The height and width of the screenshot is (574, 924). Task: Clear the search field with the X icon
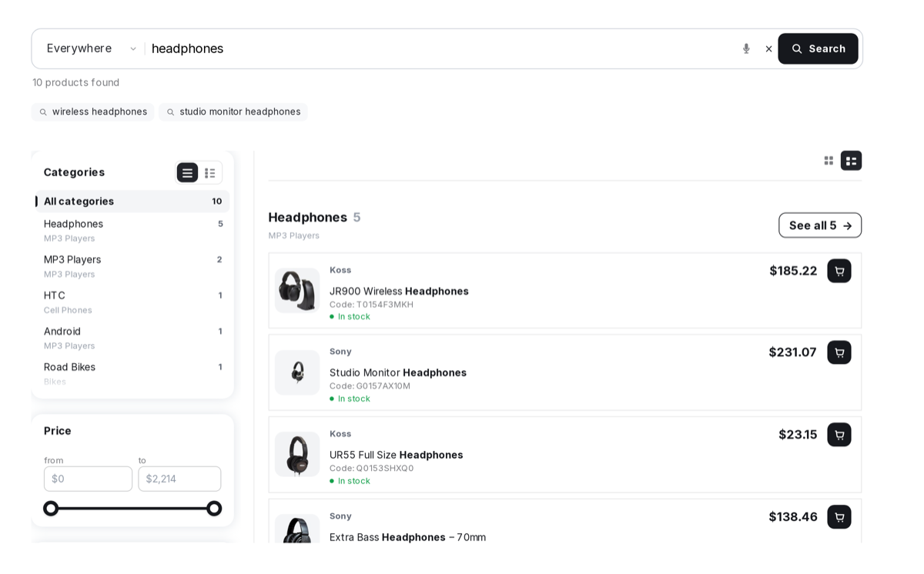click(x=768, y=48)
